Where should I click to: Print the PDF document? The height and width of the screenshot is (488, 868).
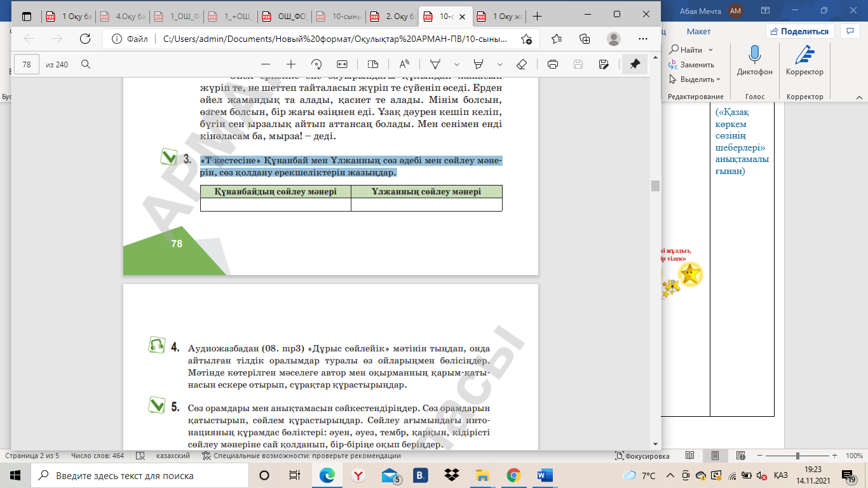553,64
